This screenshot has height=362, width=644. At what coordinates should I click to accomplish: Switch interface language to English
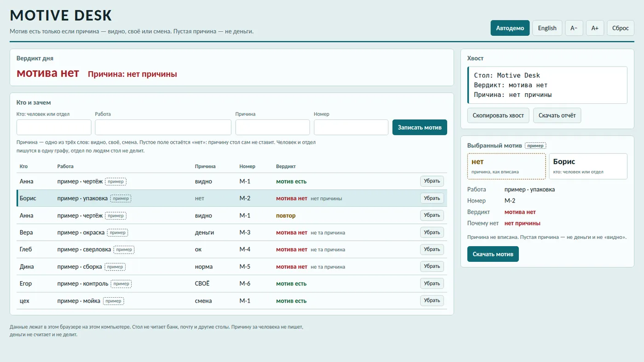[547, 28]
